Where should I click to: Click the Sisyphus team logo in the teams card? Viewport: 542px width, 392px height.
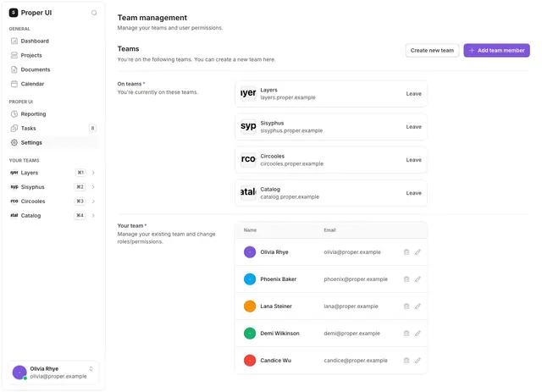point(248,126)
